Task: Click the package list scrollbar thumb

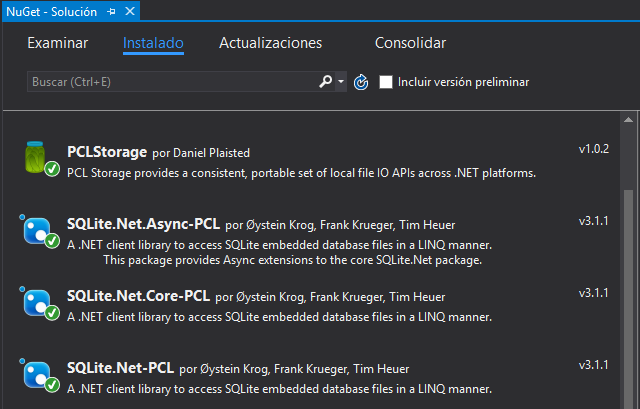Action: (628, 299)
